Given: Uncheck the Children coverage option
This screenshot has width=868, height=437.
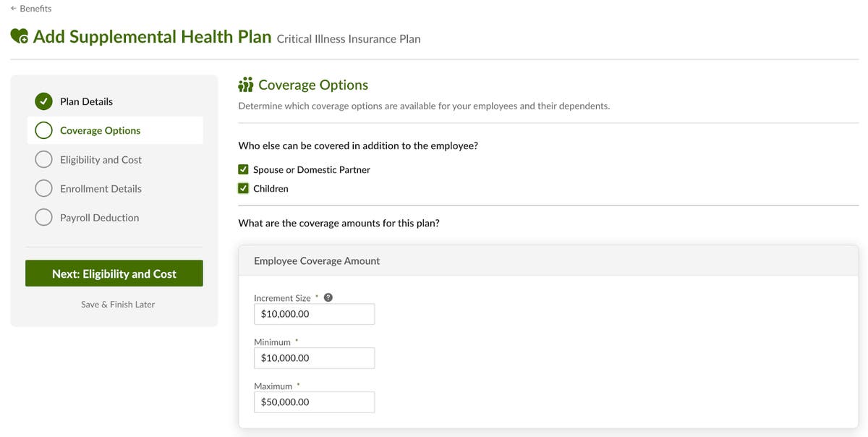Looking at the screenshot, I should tap(243, 187).
